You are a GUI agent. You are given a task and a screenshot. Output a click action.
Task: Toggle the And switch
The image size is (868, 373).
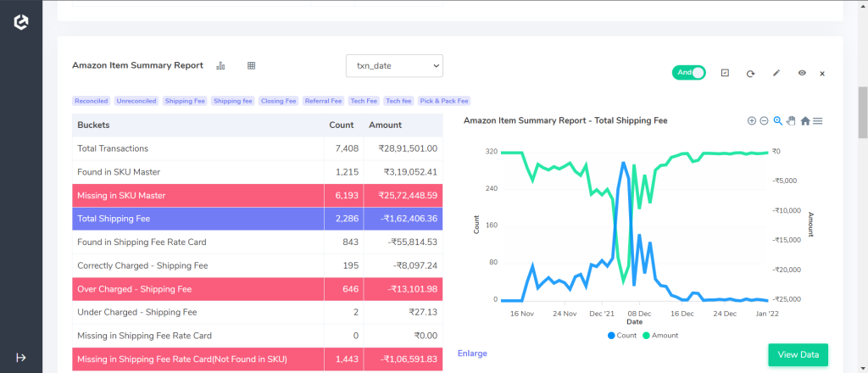coord(688,73)
